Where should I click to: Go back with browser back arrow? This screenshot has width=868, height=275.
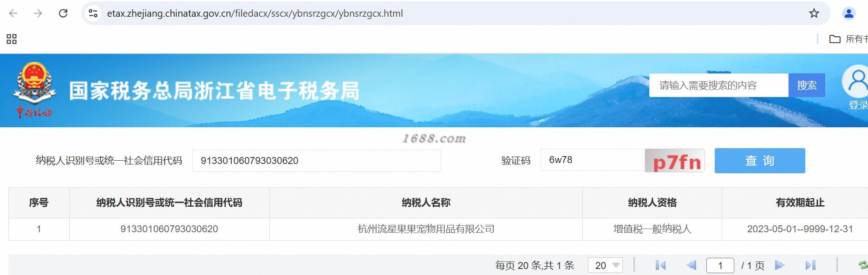(x=13, y=13)
